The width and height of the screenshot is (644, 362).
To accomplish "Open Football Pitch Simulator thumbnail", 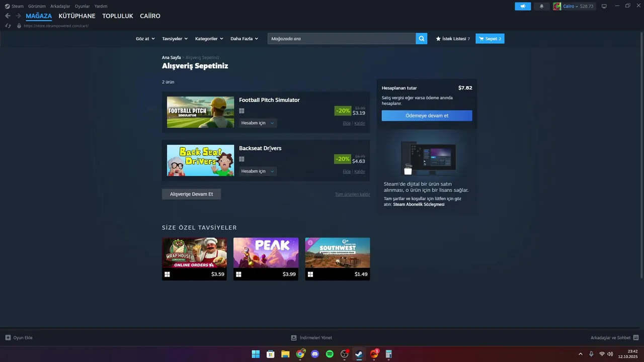I will (x=200, y=112).
